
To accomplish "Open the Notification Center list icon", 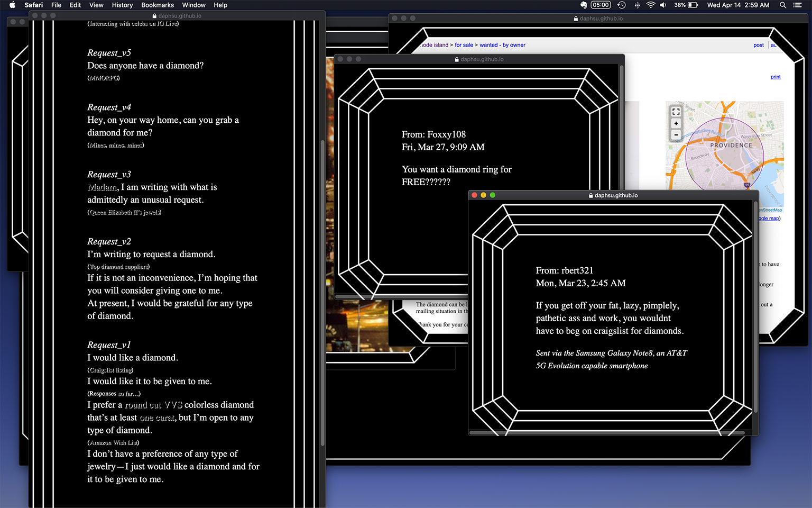I will [798, 5].
